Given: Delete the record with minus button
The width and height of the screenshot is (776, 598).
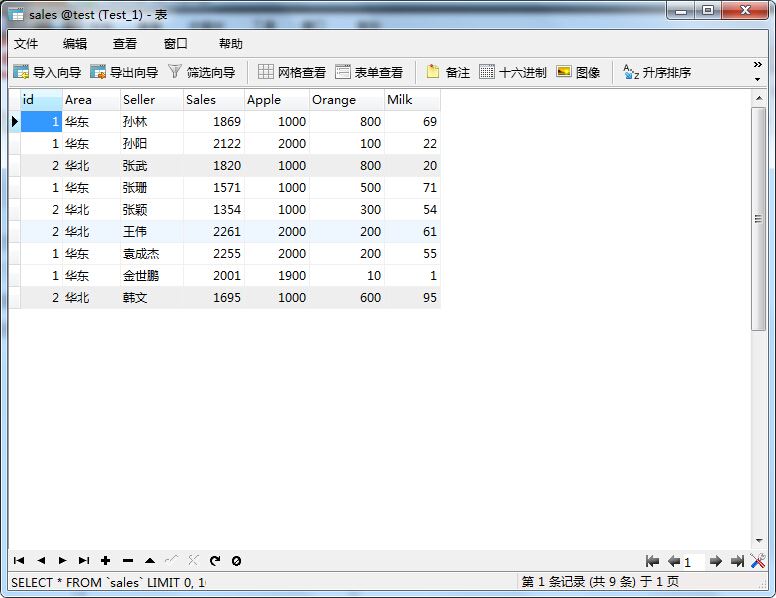Looking at the screenshot, I should point(128,560).
